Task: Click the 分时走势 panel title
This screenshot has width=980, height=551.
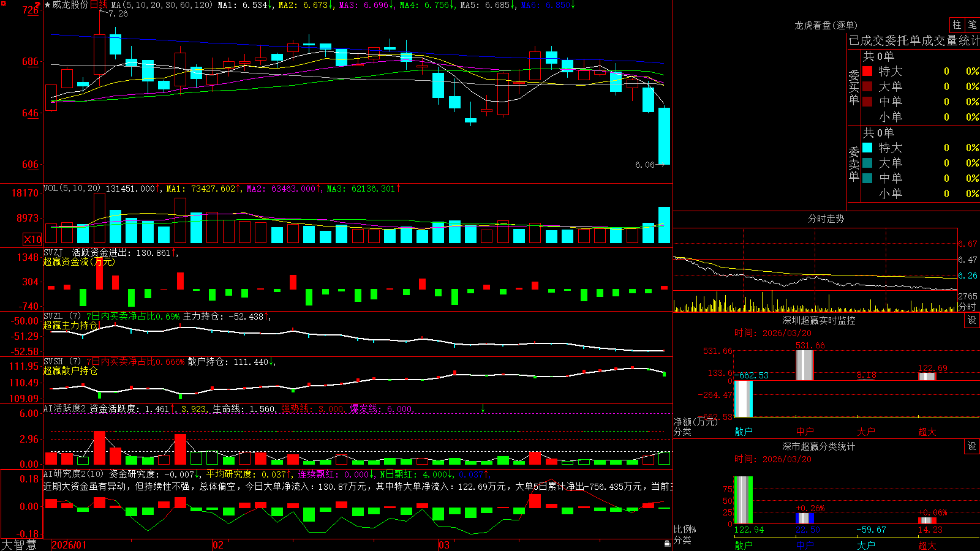Action: tap(826, 219)
